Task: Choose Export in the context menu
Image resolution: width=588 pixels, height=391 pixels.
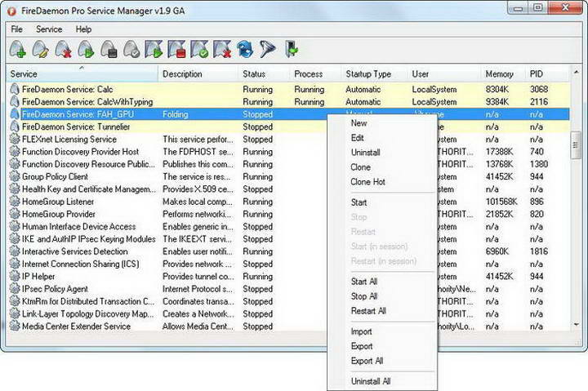Action: tap(382, 346)
